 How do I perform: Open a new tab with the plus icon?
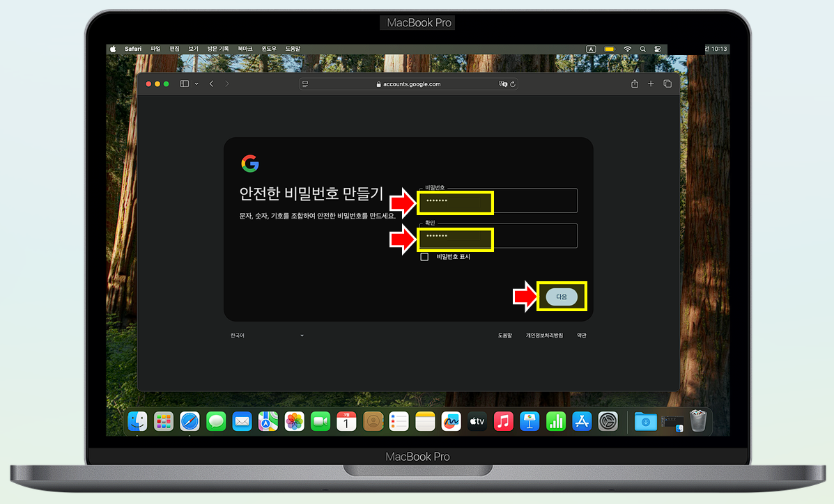651,84
